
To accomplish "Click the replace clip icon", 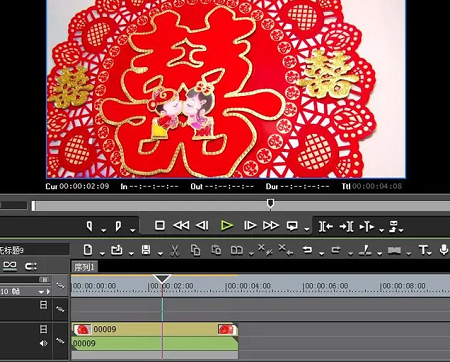I will point(237,250).
